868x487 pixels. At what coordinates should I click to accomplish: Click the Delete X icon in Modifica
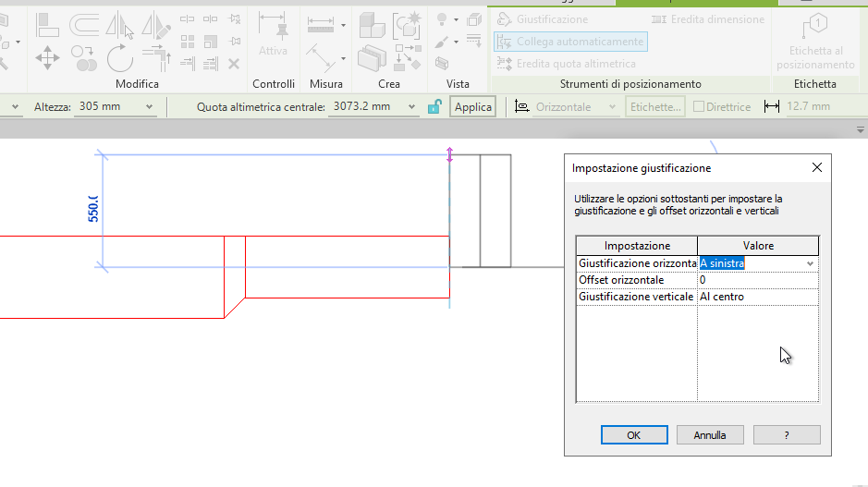[234, 64]
